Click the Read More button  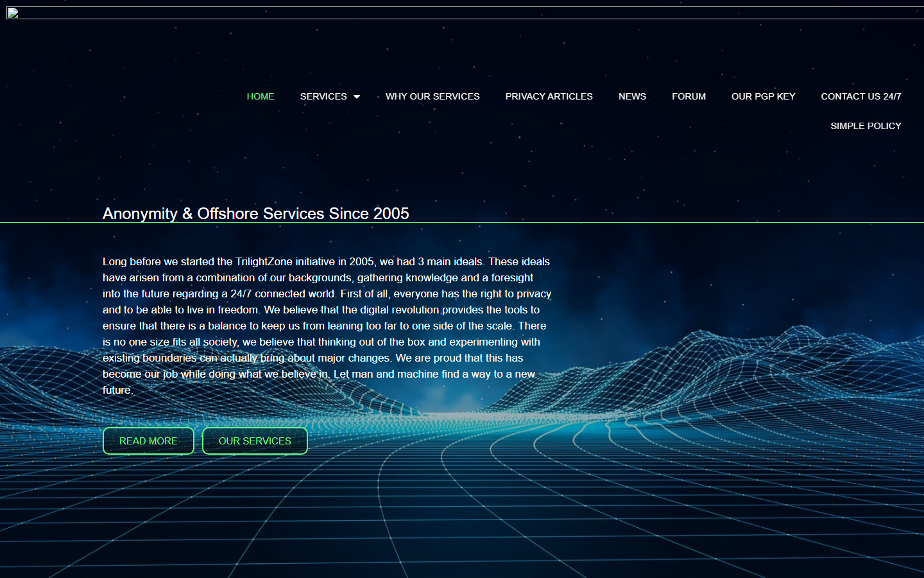pyautogui.click(x=148, y=441)
